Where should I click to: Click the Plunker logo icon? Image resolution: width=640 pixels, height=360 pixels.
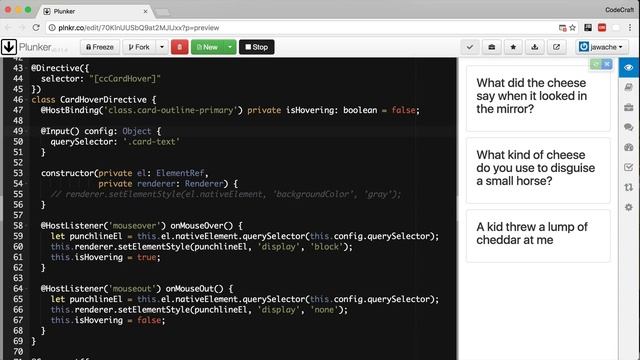point(9,47)
